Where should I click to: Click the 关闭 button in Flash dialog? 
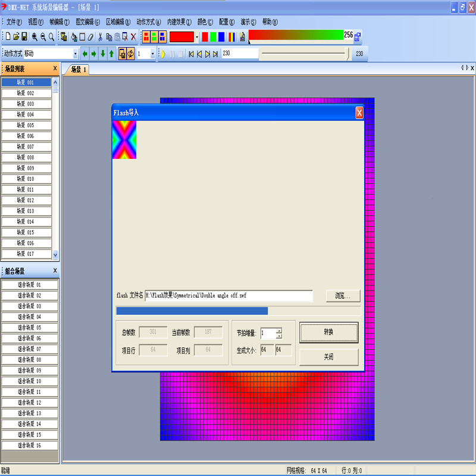(328, 357)
